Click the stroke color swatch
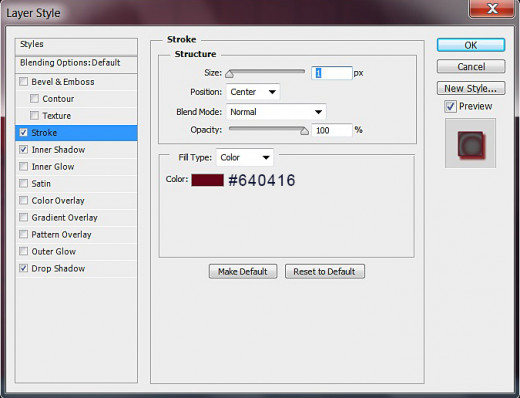The height and width of the screenshot is (398, 520). click(207, 180)
